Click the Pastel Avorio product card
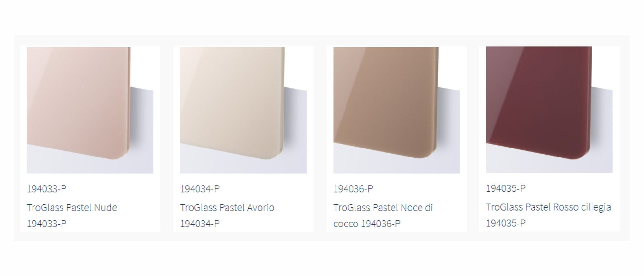Image resolution: width=644 pixels, height=276 pixels. point(243,139)
